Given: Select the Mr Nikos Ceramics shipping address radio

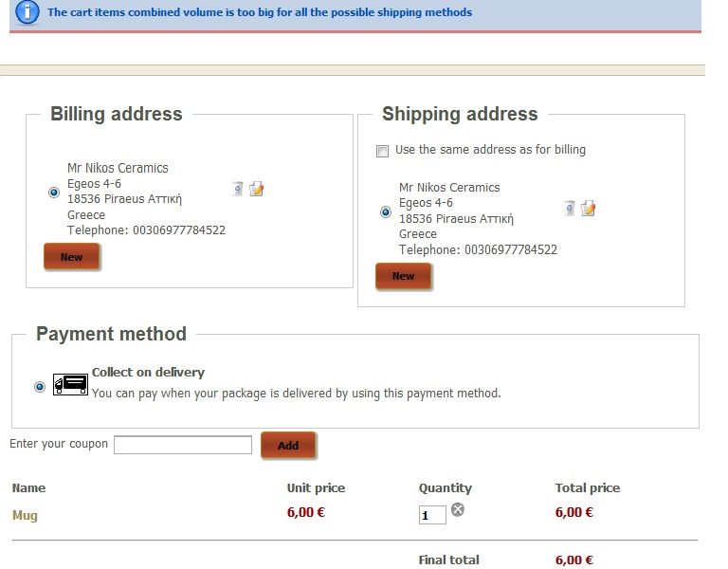Looking at the screenshot, I should click(386, 211).
